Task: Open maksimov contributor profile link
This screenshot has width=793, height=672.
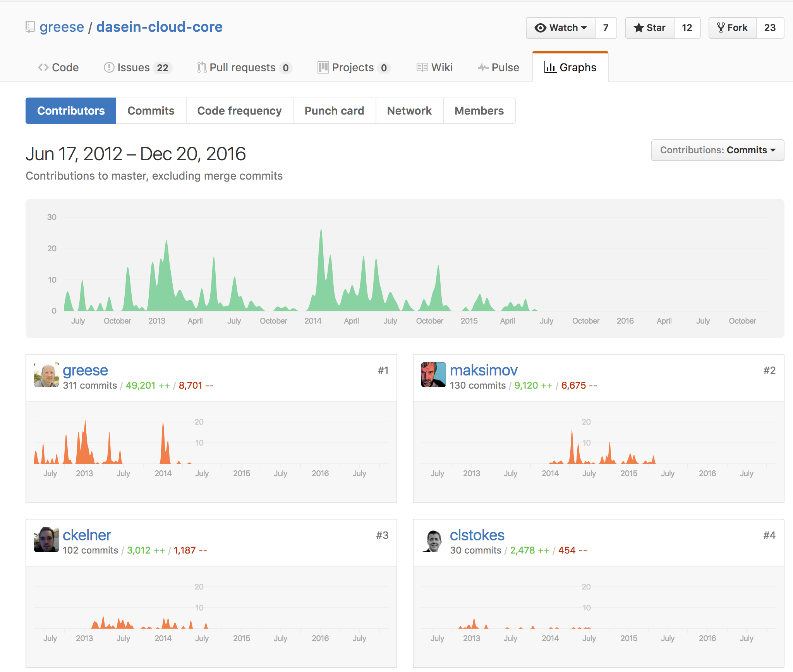Action: 484,370
